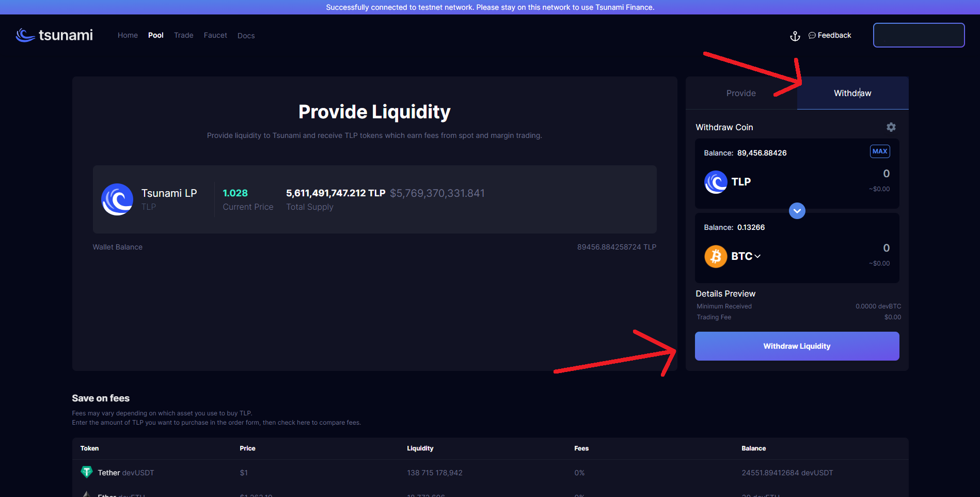
Task: Click the Balance column header
Action: click(x=754, y=448)
